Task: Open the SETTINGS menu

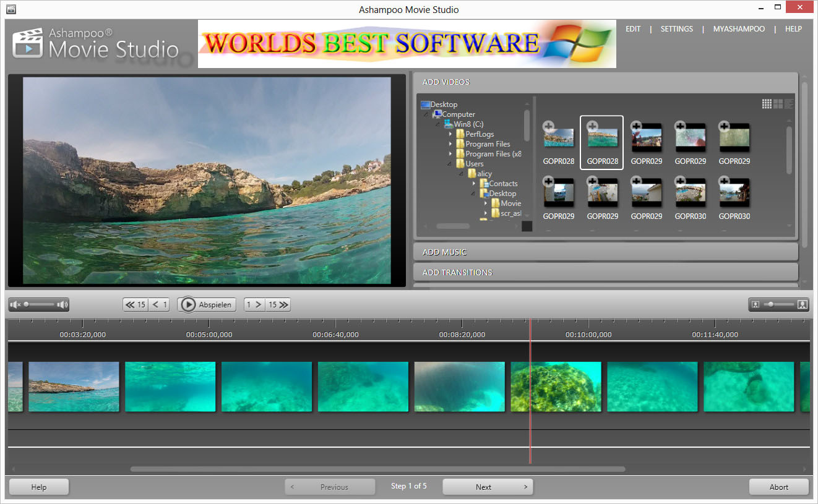Action: click(676, 28)
